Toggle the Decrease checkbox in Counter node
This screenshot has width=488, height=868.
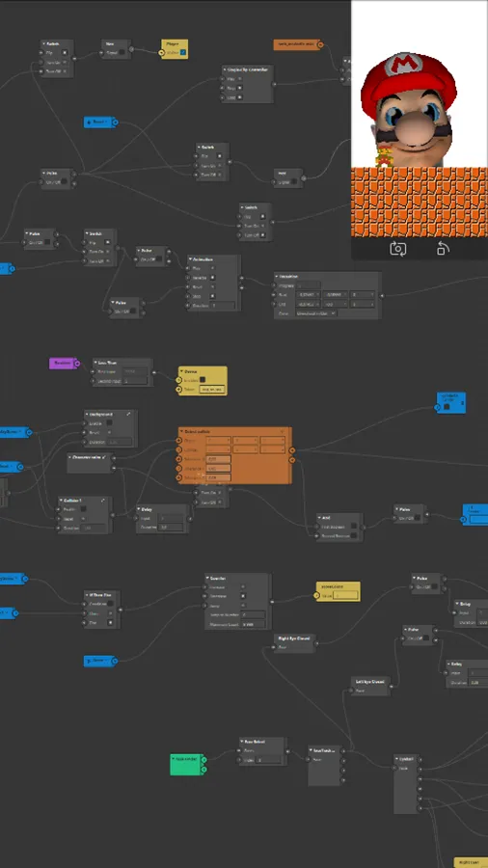[x=243, y=596]
